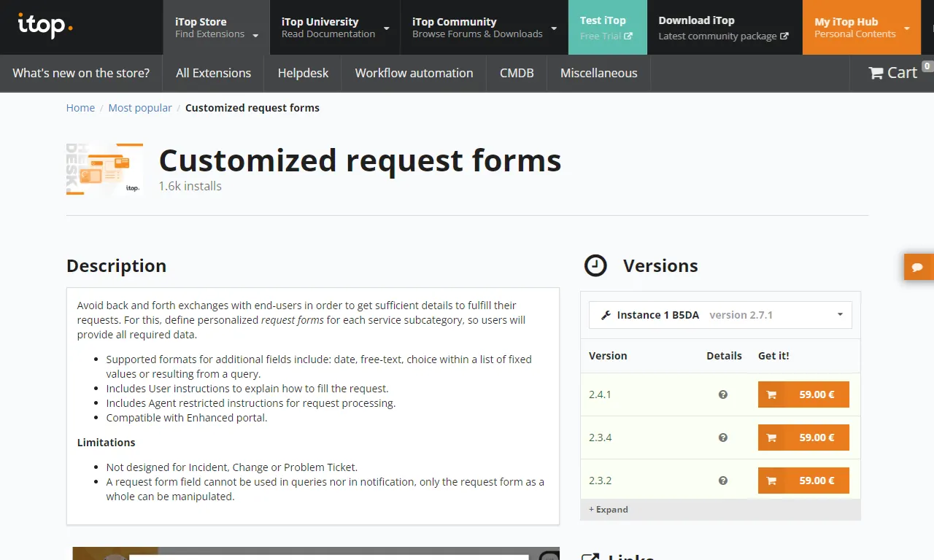
Task: Click the Versions heading text
Action: coord(660,265)
